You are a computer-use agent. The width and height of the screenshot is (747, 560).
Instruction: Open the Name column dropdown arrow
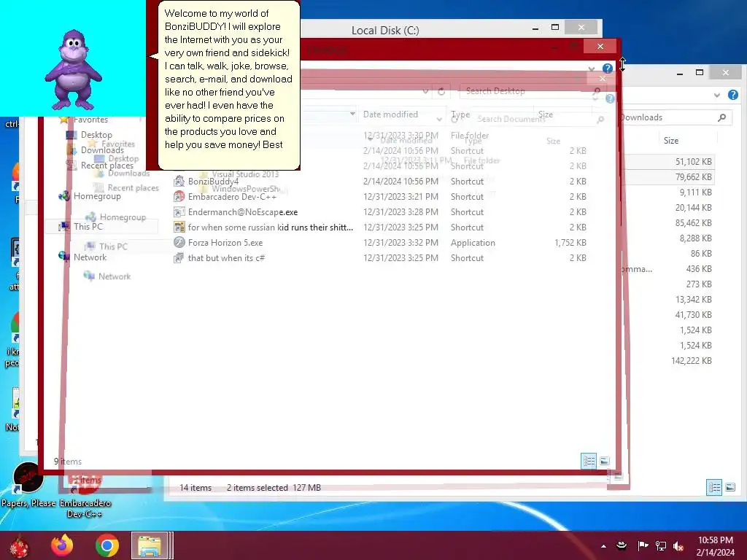point(352,114)
